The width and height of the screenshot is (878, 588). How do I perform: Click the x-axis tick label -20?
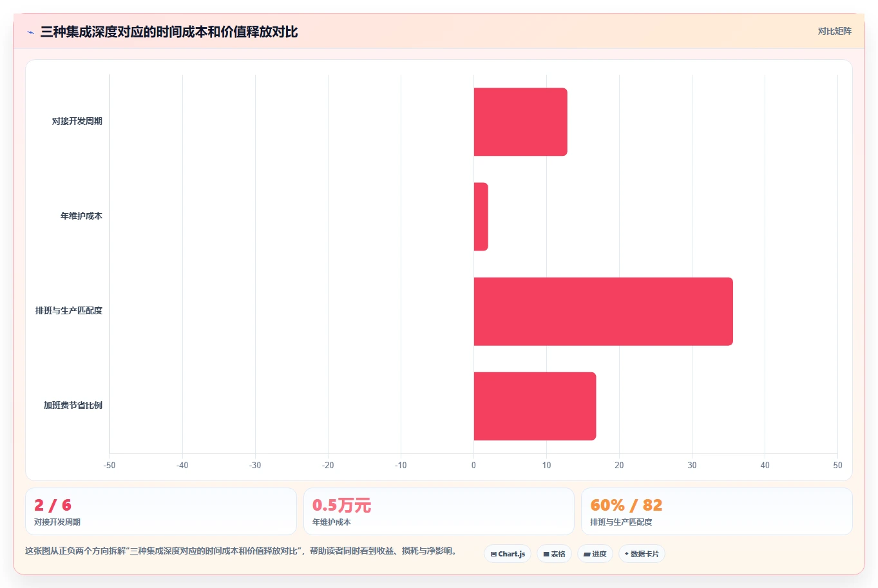click(328, 465)
